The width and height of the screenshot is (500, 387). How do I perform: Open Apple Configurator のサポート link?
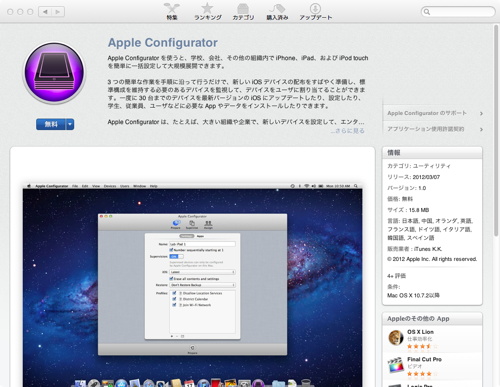tap(427, 113)
